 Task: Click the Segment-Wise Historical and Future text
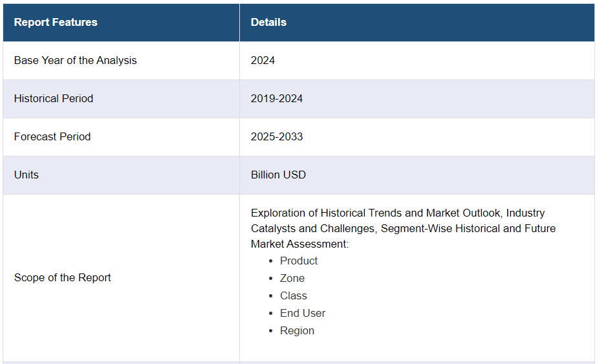point(468,228)
